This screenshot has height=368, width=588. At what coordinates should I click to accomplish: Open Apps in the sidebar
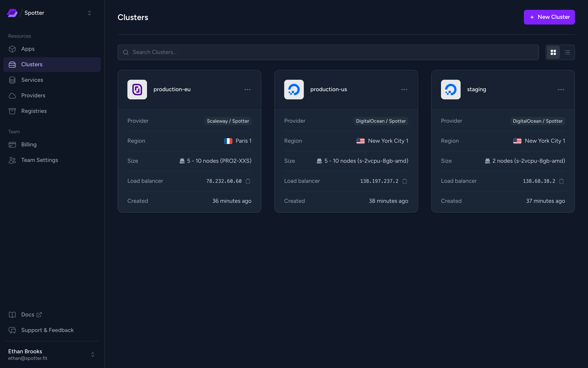tap(52, 49)
